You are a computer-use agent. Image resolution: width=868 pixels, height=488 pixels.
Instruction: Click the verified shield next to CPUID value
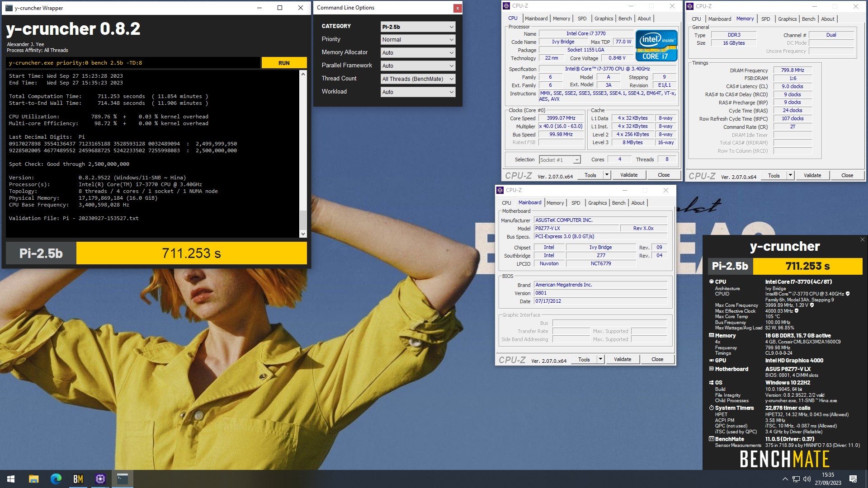[848, 294]
